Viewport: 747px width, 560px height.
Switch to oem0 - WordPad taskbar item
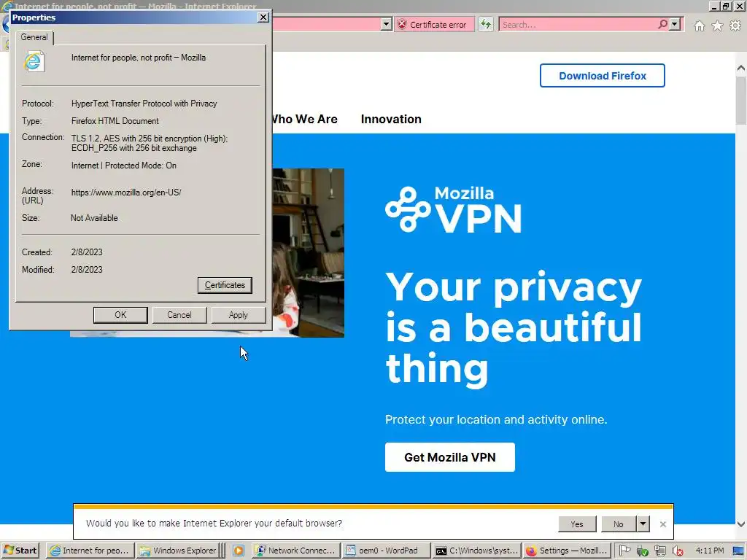point(386,551)
